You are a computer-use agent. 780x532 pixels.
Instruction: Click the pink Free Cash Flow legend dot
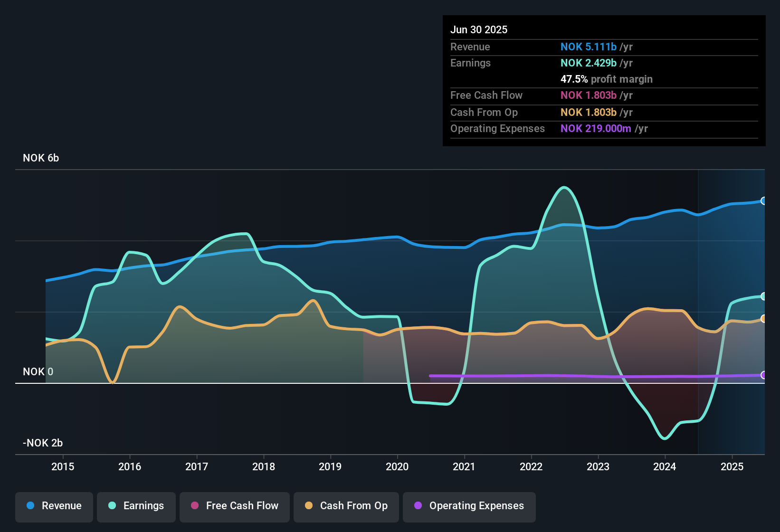195,506
